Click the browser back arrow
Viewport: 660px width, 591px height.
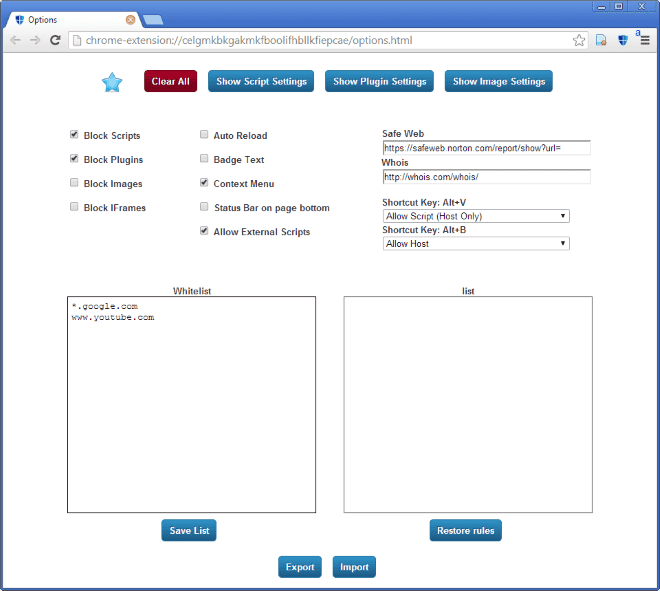[x=15, y=41]
